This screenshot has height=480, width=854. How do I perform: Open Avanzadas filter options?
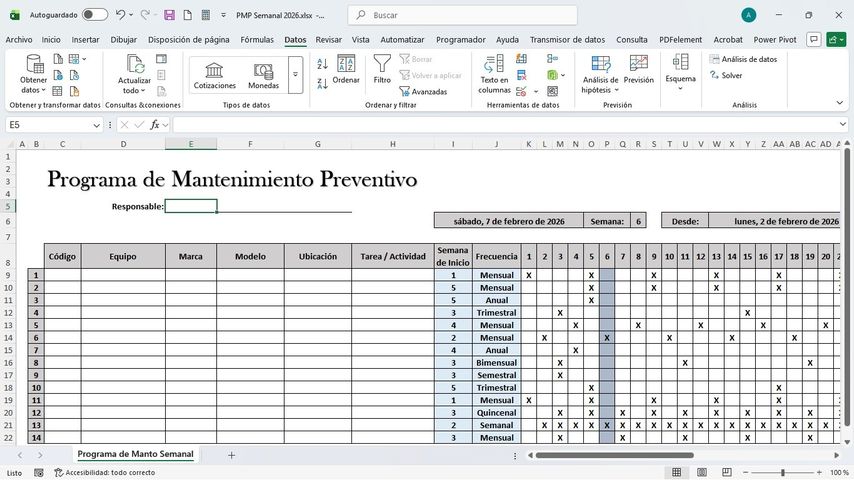(423, 92)
